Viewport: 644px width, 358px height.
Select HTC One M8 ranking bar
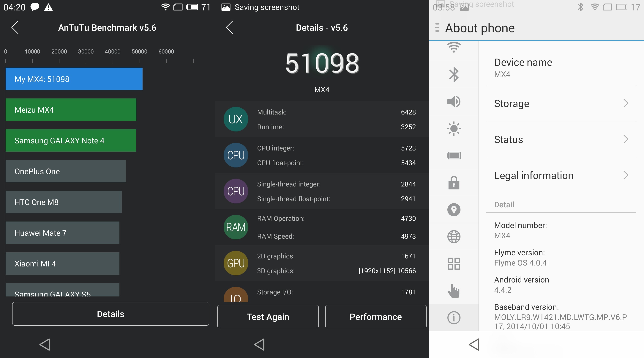tap(64, 202)
